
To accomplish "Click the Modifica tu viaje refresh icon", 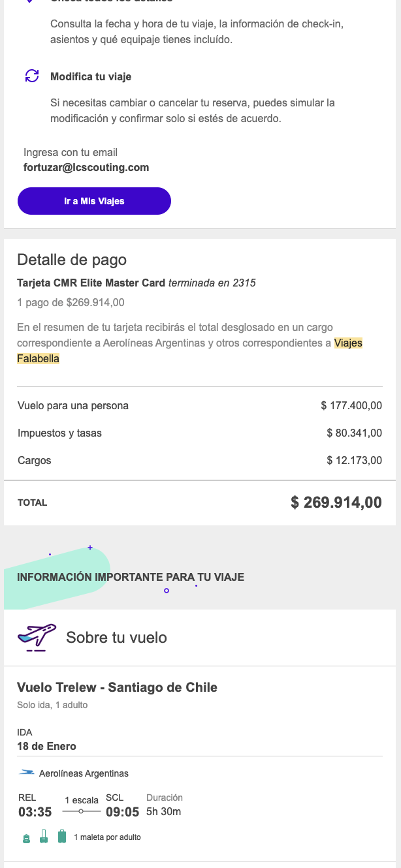I will (31, 76).
